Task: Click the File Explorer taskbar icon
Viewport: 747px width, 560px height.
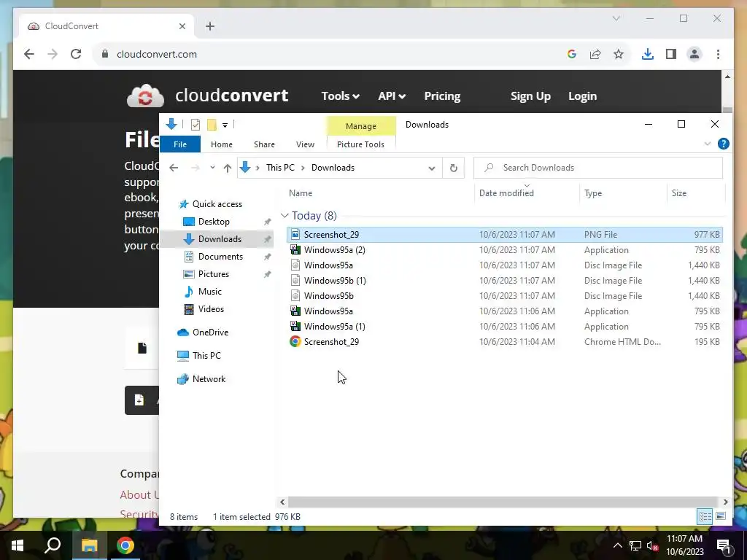Action: click(89, 545)
